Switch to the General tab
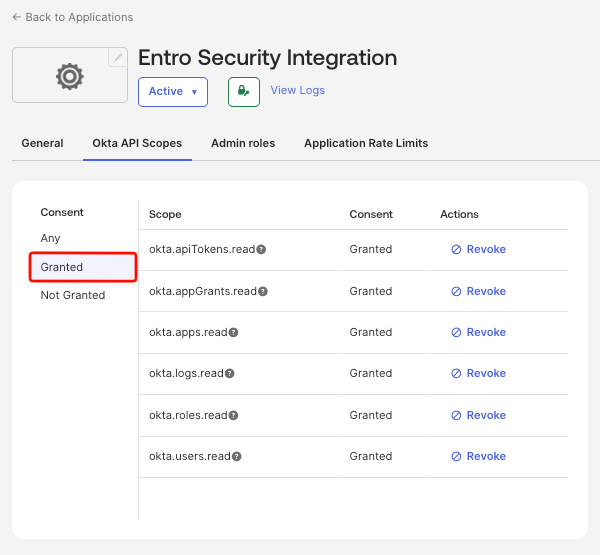The width and height of the screenshot is (600, 555). click(x=42, y=143)
